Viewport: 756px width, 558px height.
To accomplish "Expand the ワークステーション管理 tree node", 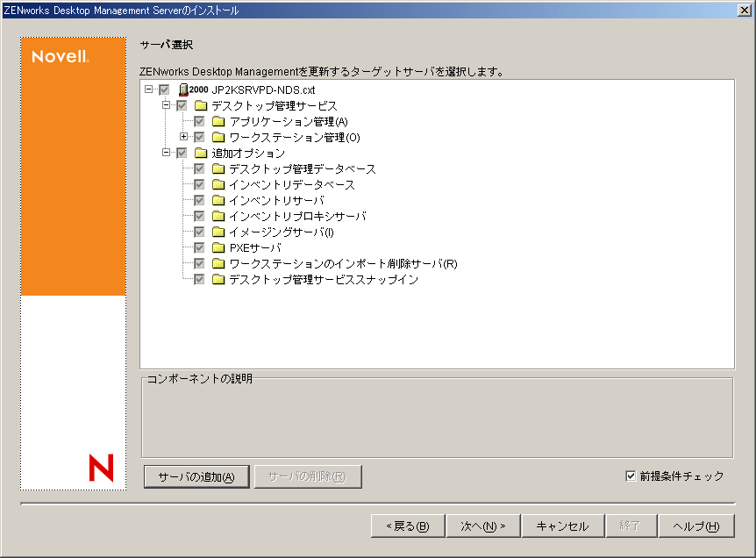I will click(185, 136).
